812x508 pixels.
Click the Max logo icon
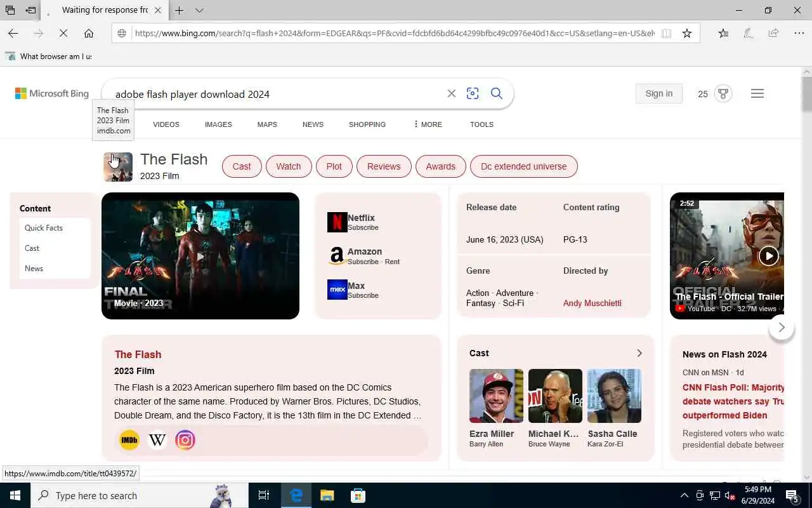pos(337,290)
